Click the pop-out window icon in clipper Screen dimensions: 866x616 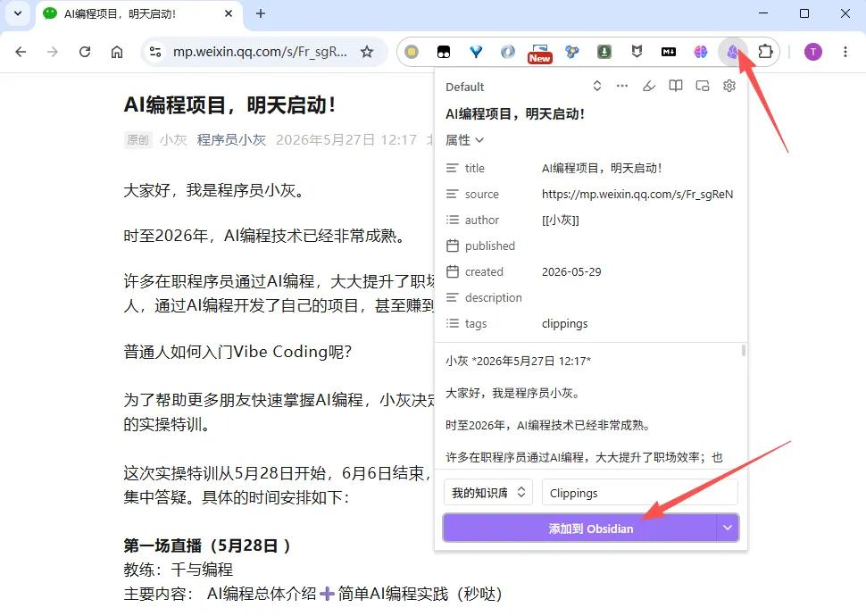[x=702, y=87]
